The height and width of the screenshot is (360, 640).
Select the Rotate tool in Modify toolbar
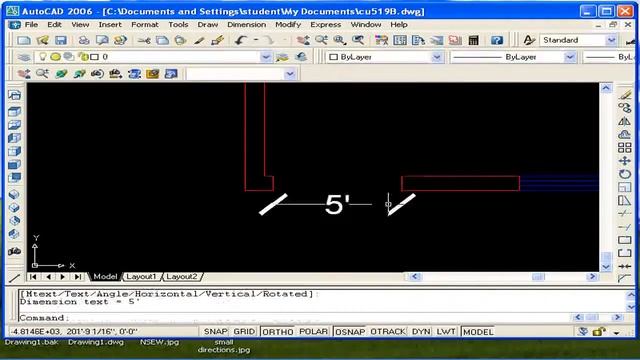click(x=624, y=174)
